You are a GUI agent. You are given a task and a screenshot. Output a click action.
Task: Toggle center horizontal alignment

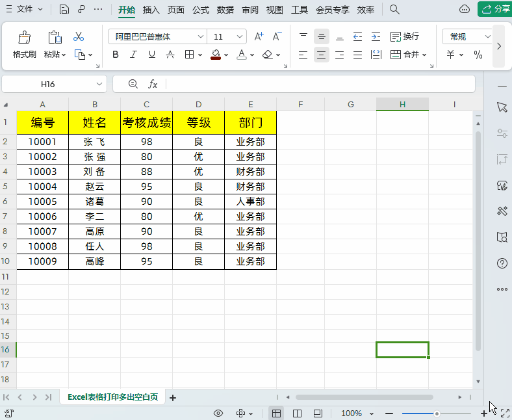point(322,55)
